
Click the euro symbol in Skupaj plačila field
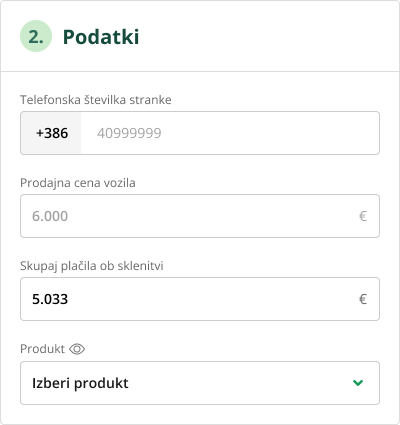tap(363, 299)
